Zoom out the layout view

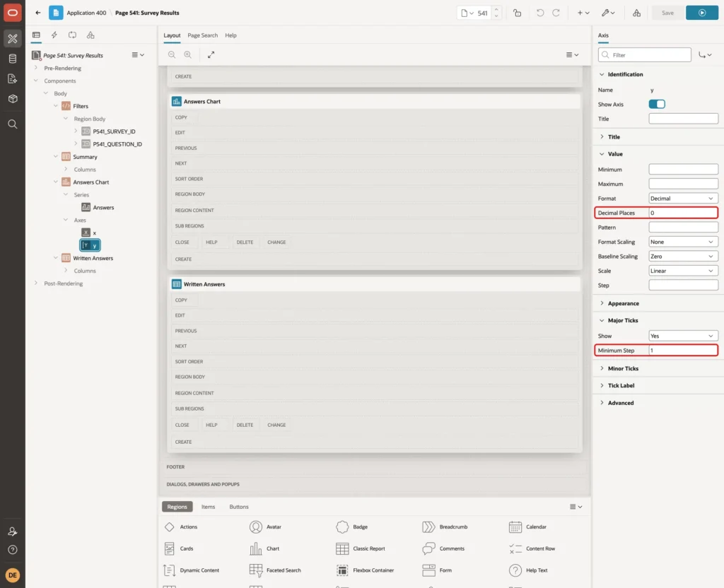pos(172,55)
